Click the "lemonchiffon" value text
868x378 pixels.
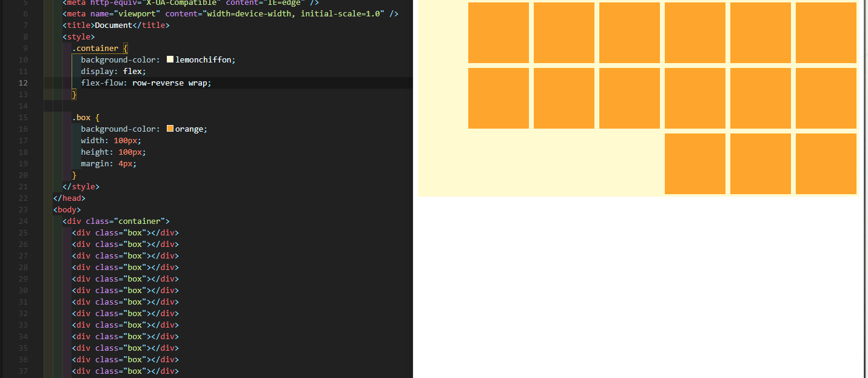(x=203, y=59)
